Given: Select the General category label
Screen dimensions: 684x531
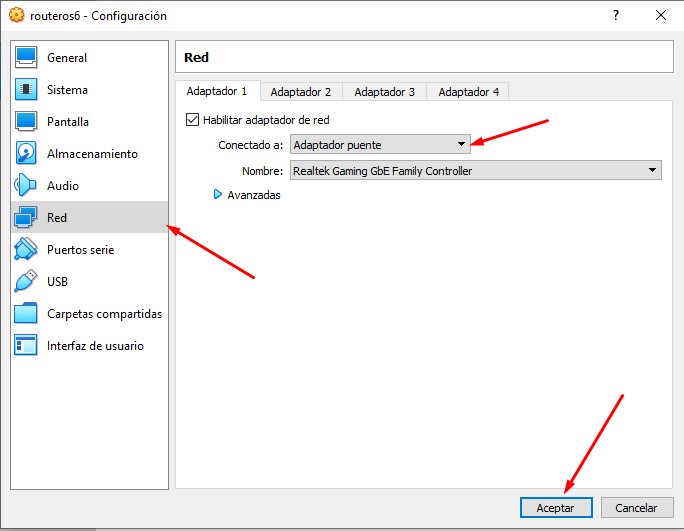Looking at the screenshot, I should 67,58.
